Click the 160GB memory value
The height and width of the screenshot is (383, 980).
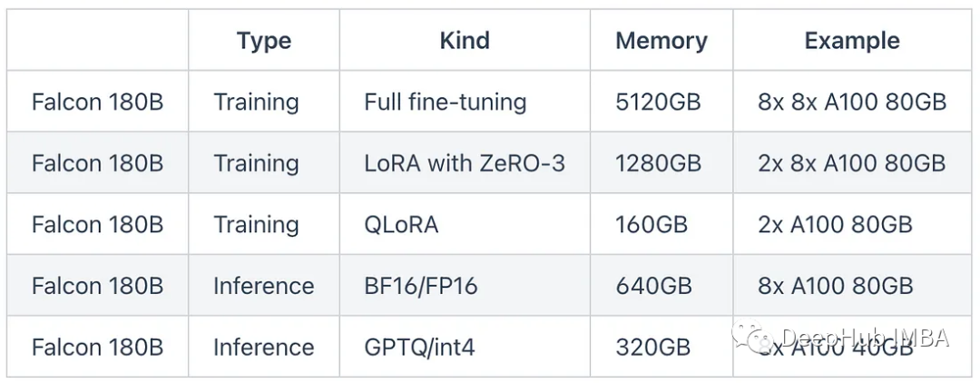point(652,224)
